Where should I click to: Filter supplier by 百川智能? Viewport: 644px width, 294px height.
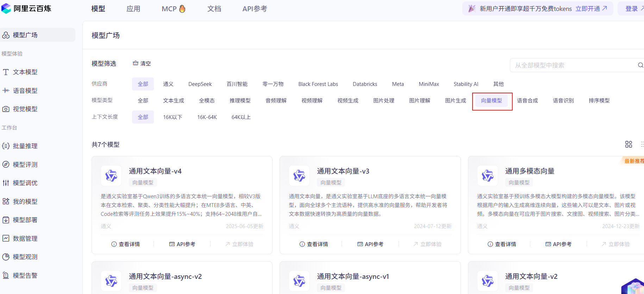point(237,84)
